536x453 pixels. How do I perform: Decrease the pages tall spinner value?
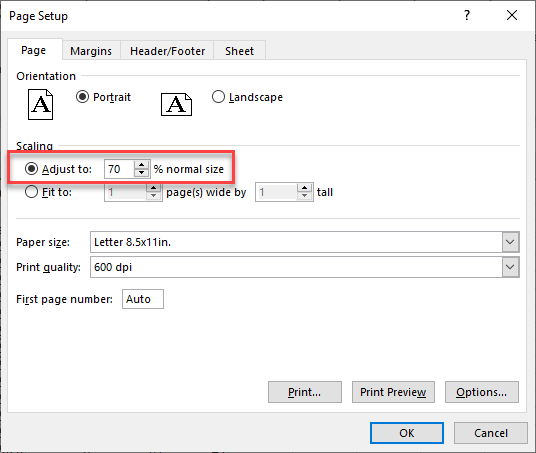coord(304,196)
